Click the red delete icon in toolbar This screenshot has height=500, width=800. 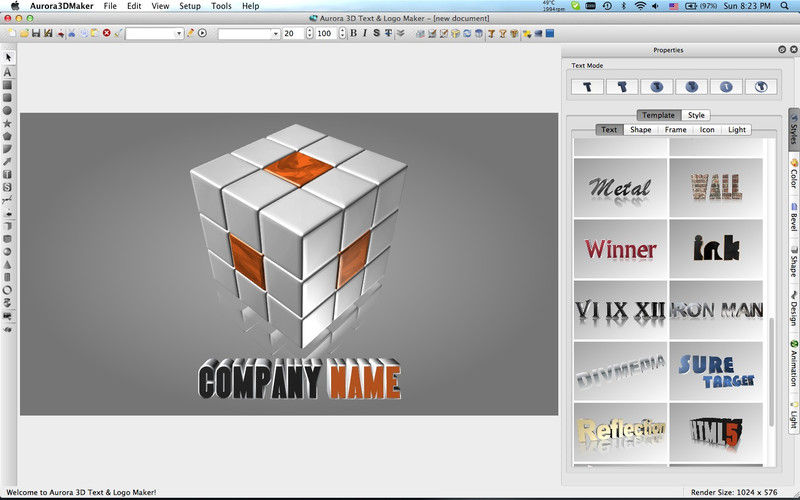click(x=107, y=33)
